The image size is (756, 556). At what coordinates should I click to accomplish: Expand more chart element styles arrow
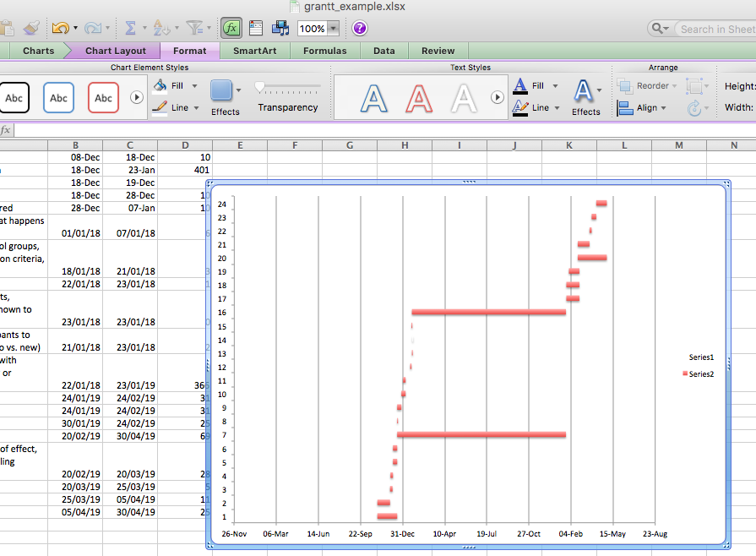pos(137,98)
